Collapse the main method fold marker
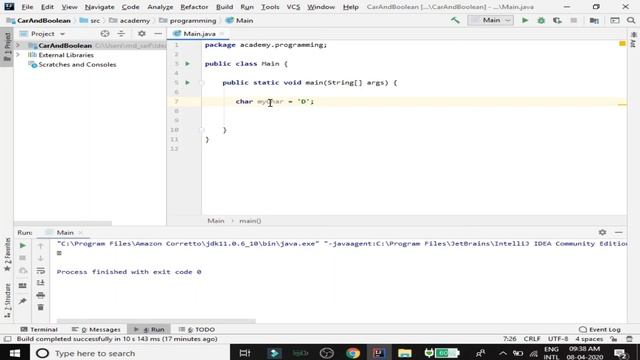 tap(202, 82)
